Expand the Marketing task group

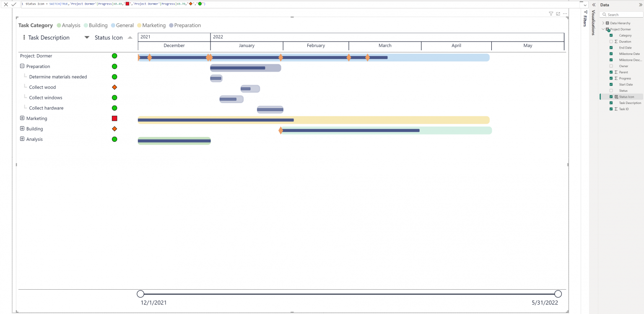click(22, 118)
